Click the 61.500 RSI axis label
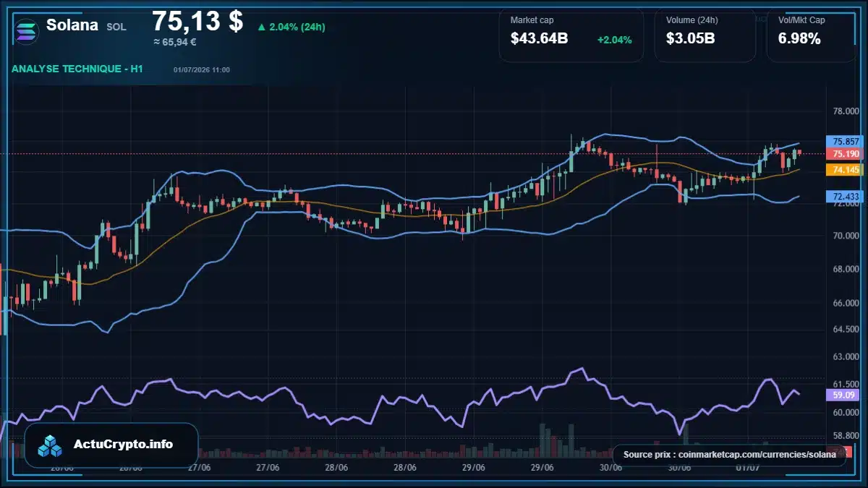The height and width of the screenshot is (488, 868). tap(846, 385)
